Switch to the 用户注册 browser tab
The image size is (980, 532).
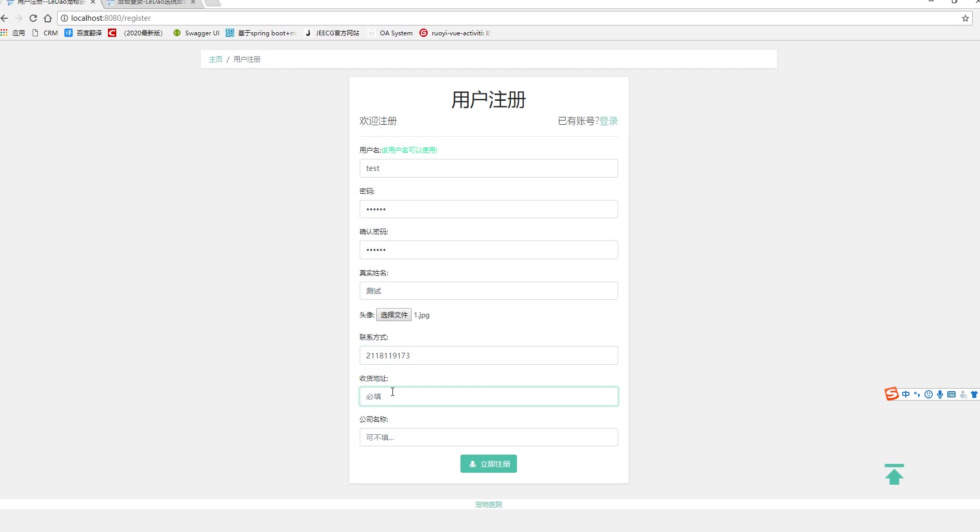50,3
